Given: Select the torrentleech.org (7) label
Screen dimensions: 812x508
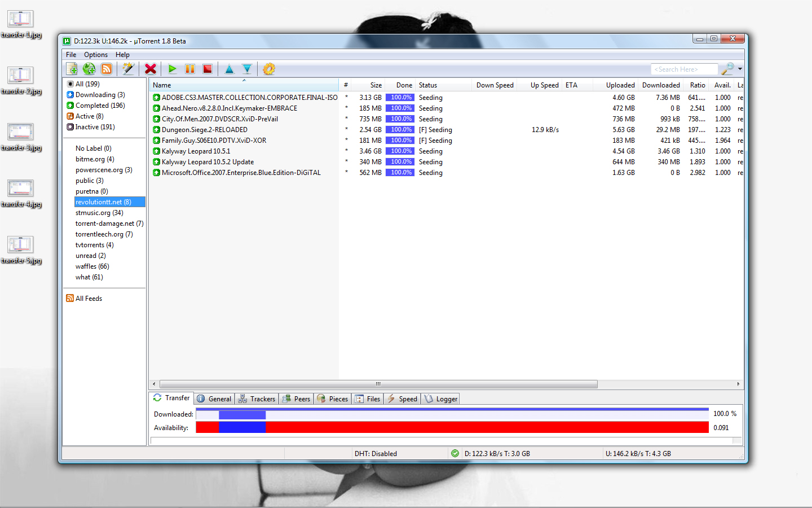Looking at the screenshot, I should click(x=104, y=234).
